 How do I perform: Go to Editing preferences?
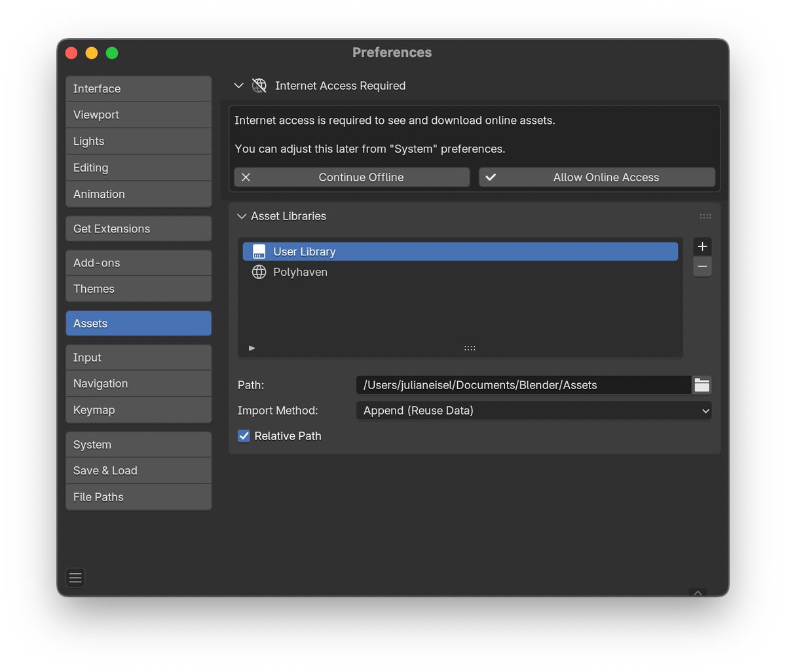(139, 168)
